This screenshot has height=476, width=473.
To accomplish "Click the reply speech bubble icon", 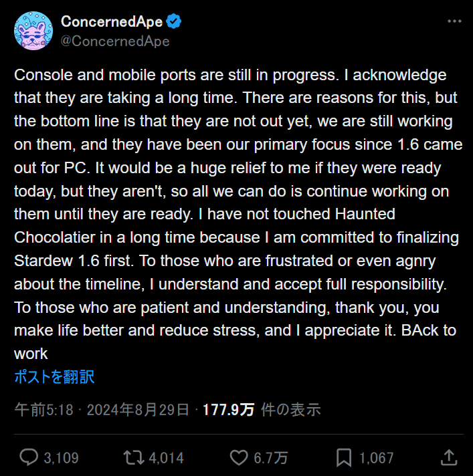I will (x=29, y=457).
